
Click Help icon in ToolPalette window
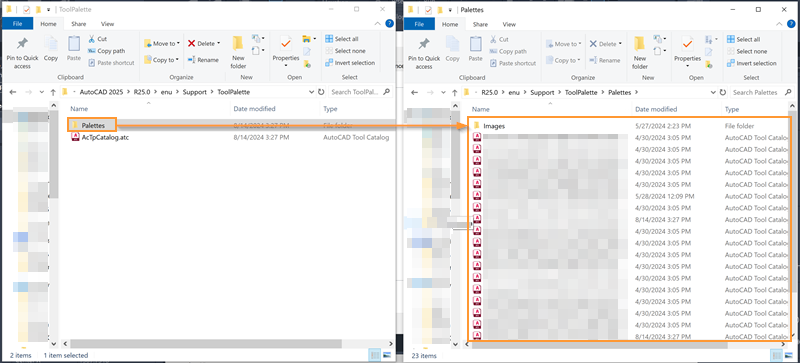[389, 23]
